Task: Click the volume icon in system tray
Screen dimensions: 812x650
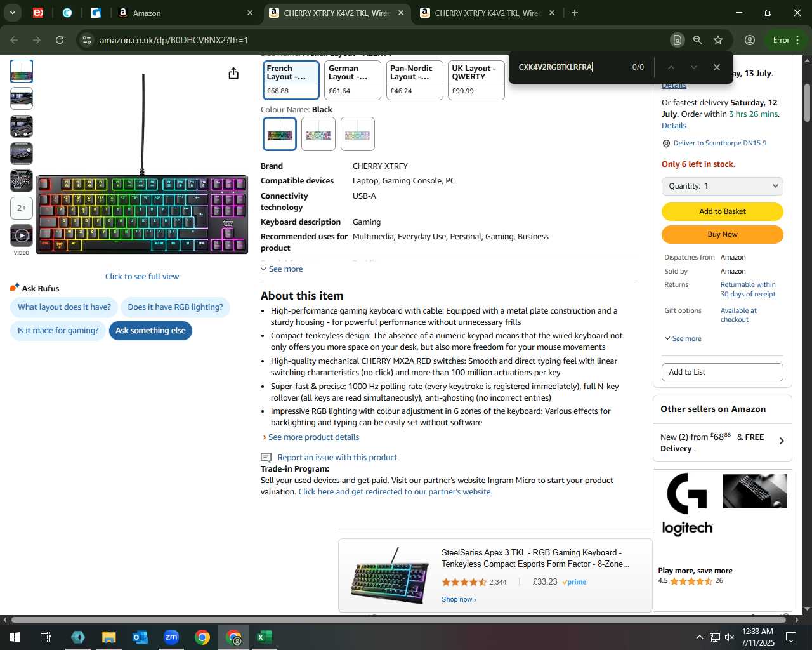Action: [x=730, y=637]
